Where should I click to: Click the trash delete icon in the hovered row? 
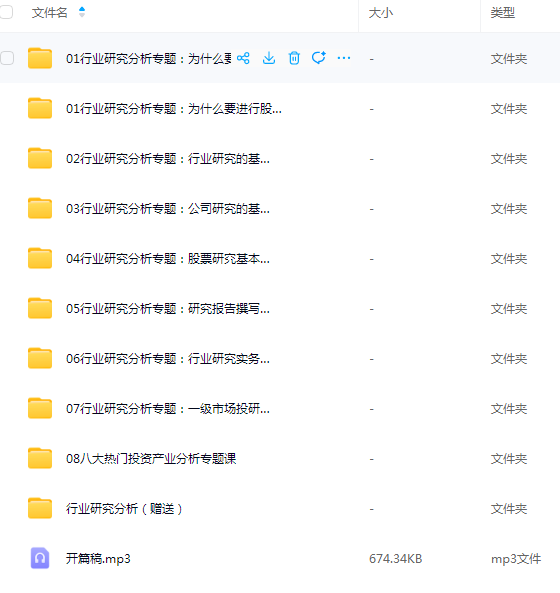click(x=294, y=58)
